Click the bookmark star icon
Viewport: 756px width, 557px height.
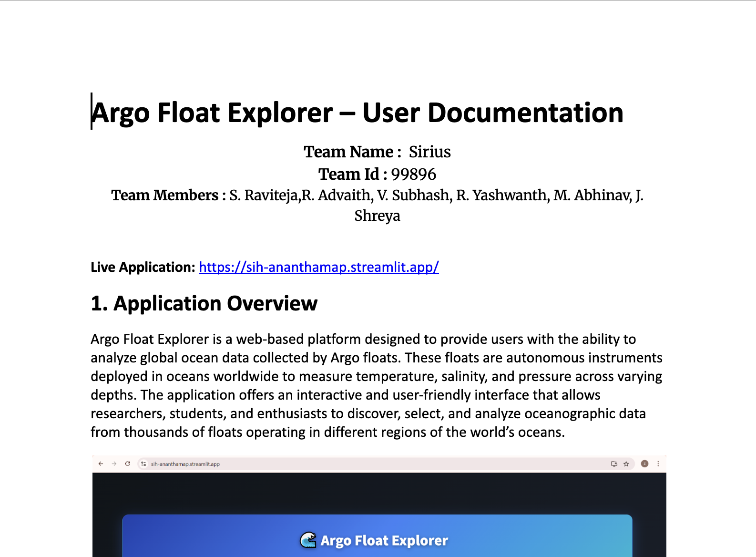click(626, 464)
